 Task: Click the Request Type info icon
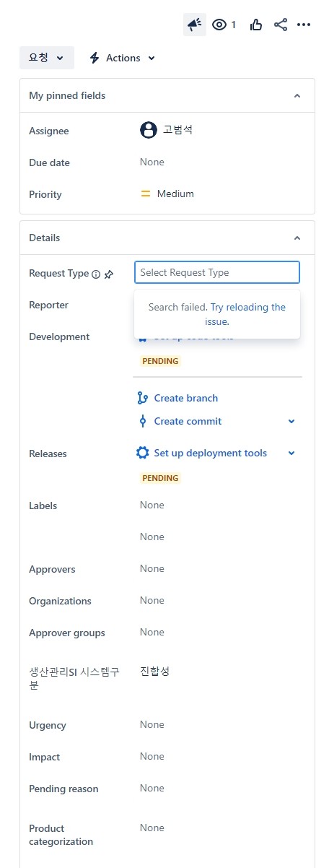tap(96, 274)
